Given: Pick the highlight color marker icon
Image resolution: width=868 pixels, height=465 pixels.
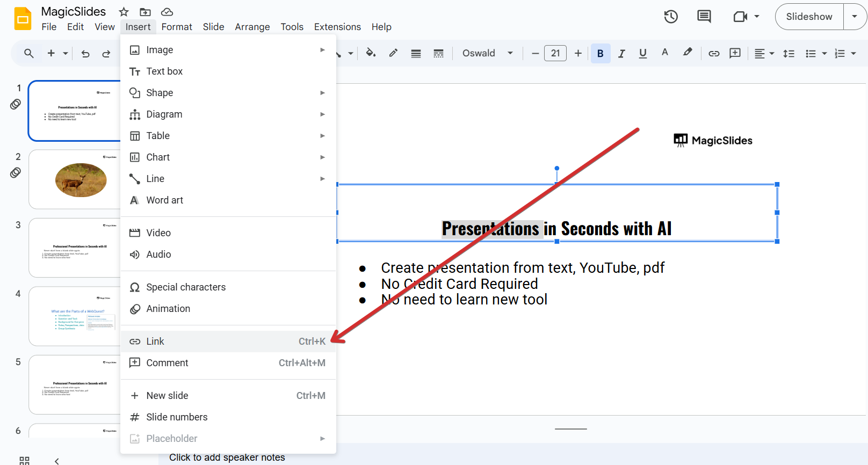Looking at the screenshot, I should pos(688,53).
